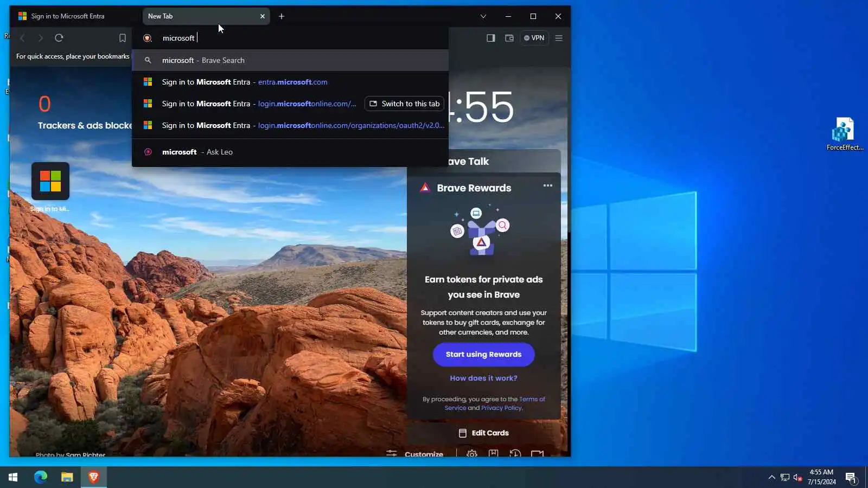The width and height of the screenshot is (868, 488).
Task: Click the Brave Talk card header
Action: (483, 161)
